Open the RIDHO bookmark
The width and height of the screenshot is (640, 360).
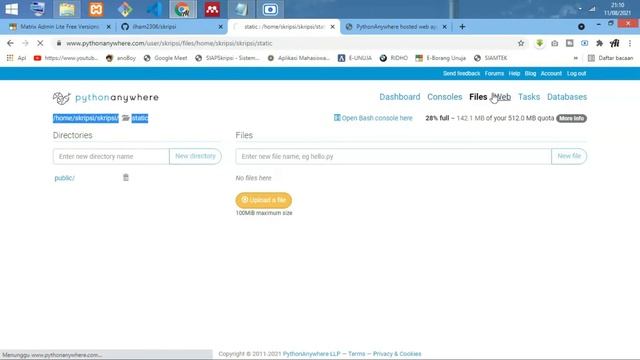coord(393,58)
